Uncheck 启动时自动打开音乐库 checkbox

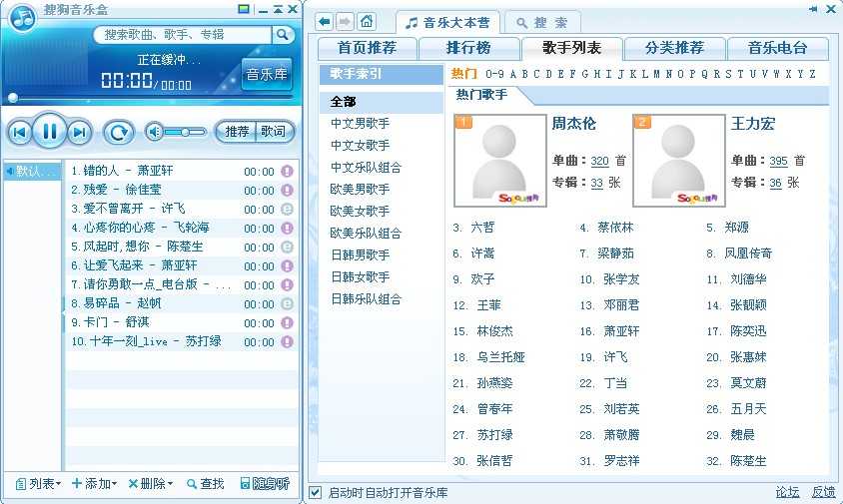(x=316, y=492)
